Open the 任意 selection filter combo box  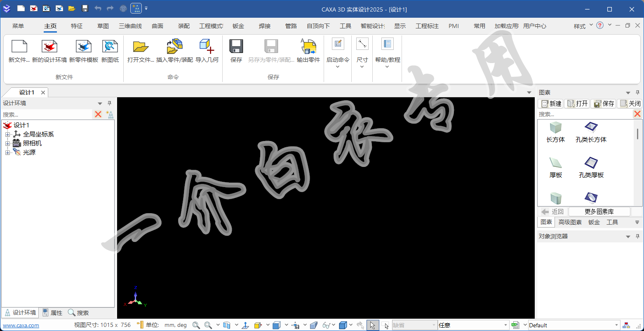[x=473, y=325]
